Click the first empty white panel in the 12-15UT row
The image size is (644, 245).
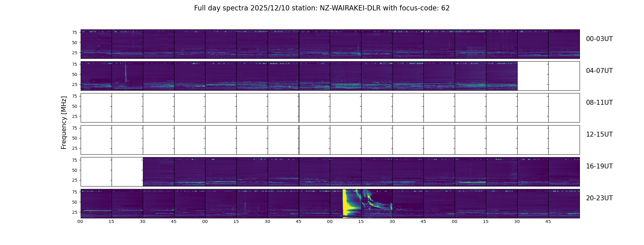(x=96, y=140)
